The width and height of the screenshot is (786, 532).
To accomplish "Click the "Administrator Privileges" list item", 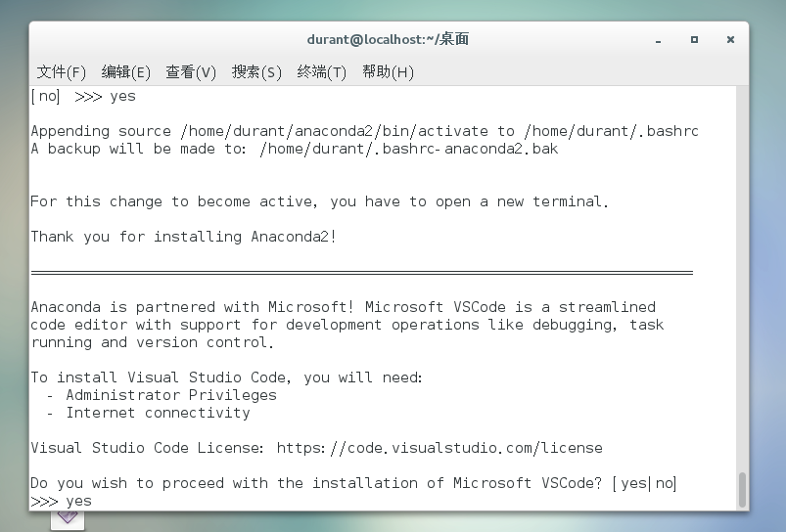I will [x=171, y=395].
